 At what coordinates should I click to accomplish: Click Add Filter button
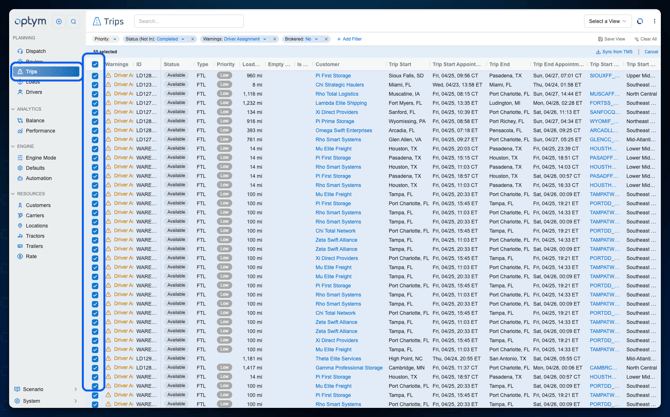[350, 39]
